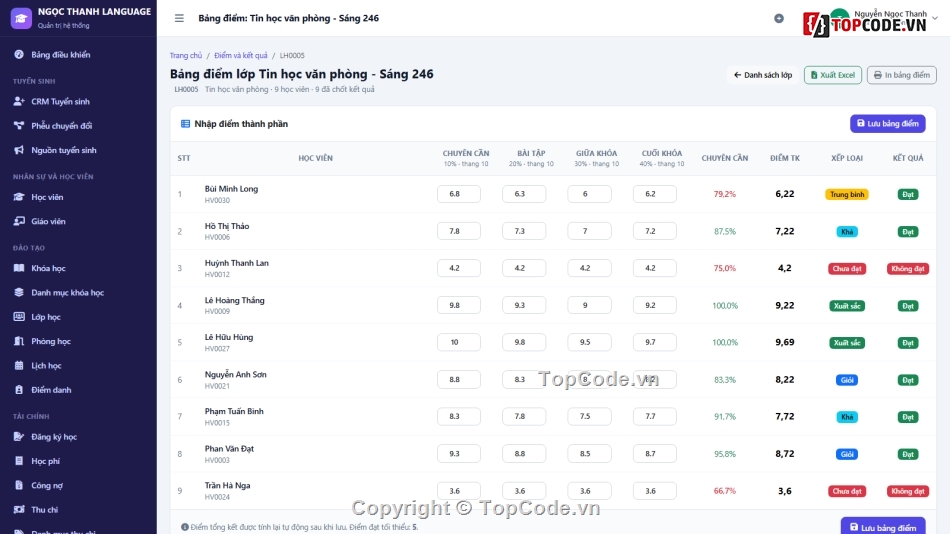Click the Lớp học keyboard icon
The height and width of the screenshot is (534, 950).
tap(19, 316)
